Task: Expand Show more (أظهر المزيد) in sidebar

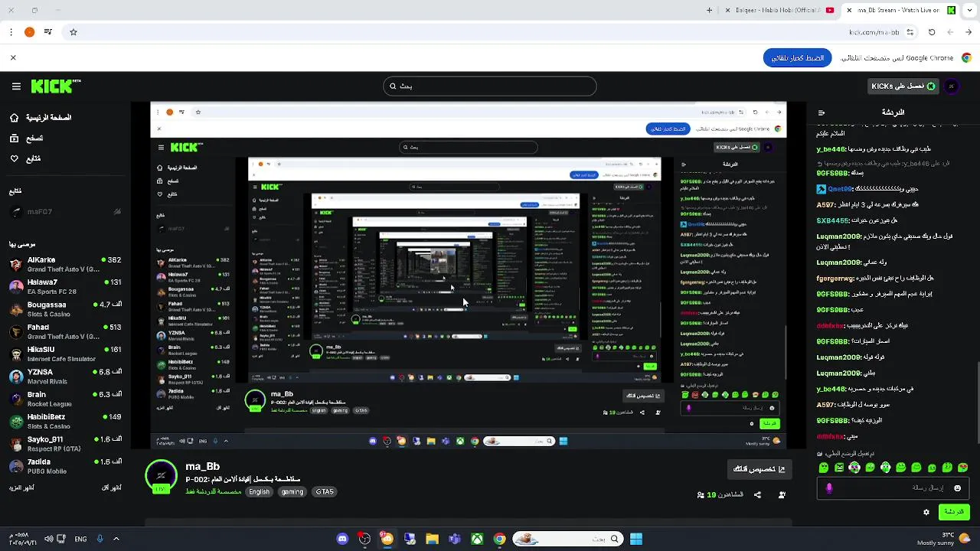Action: (x=21, y=487)
